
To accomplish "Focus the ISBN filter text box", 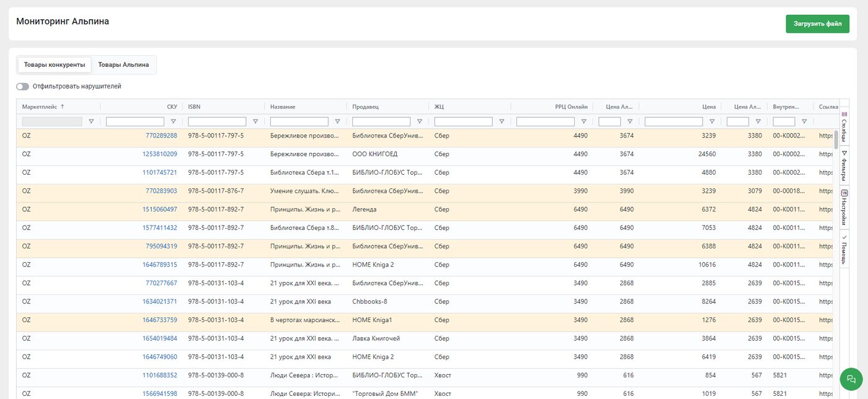I will (x=217, y=122).
